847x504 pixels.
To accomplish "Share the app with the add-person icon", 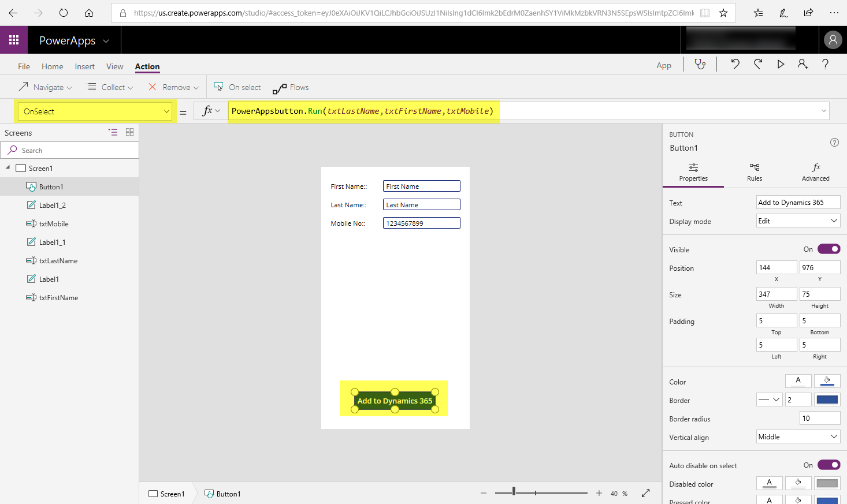I will 803,64.
